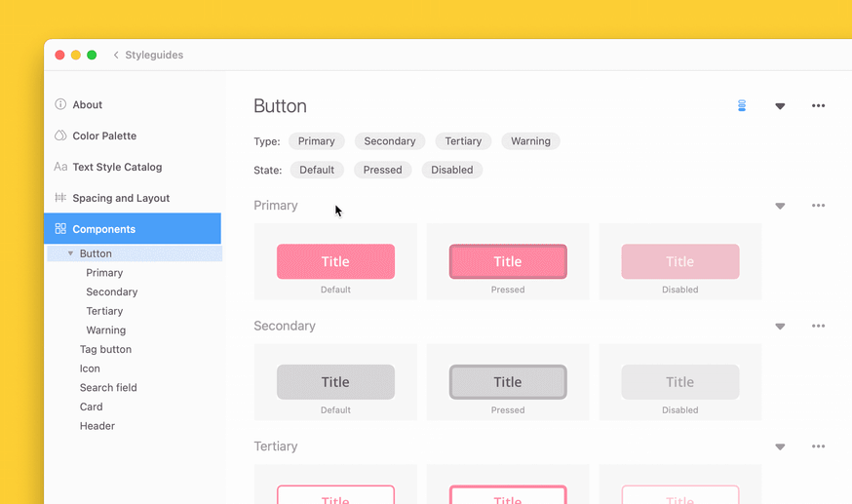The width and height of the screenshot is (852, 504).
Task: Click the Primary section heading
Action: tap(276, 206)
